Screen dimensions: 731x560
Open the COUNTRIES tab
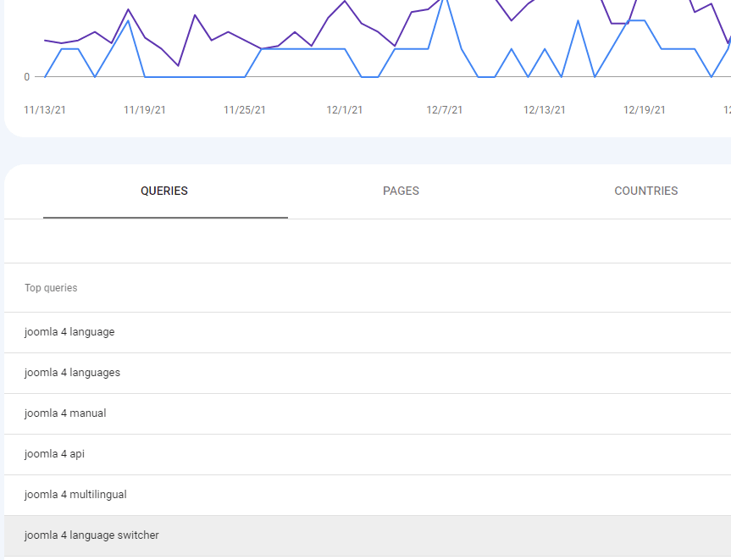pos(645,191)
